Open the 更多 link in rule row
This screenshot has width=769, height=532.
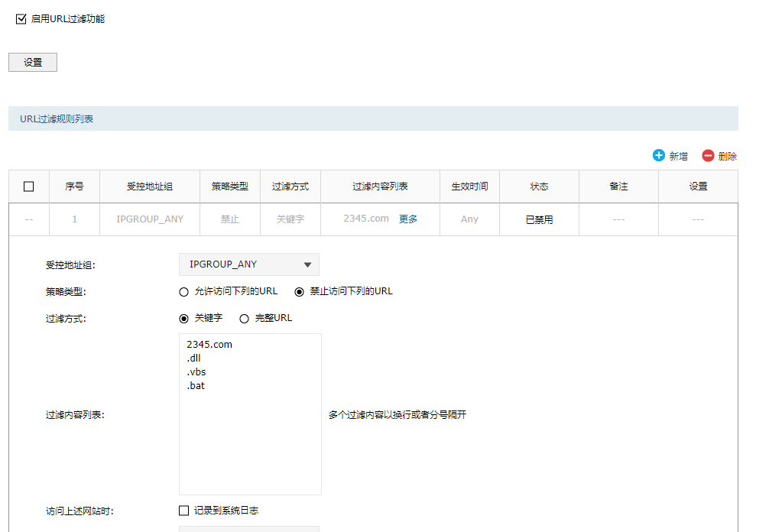pyautogui.click(x=408, y=219)
